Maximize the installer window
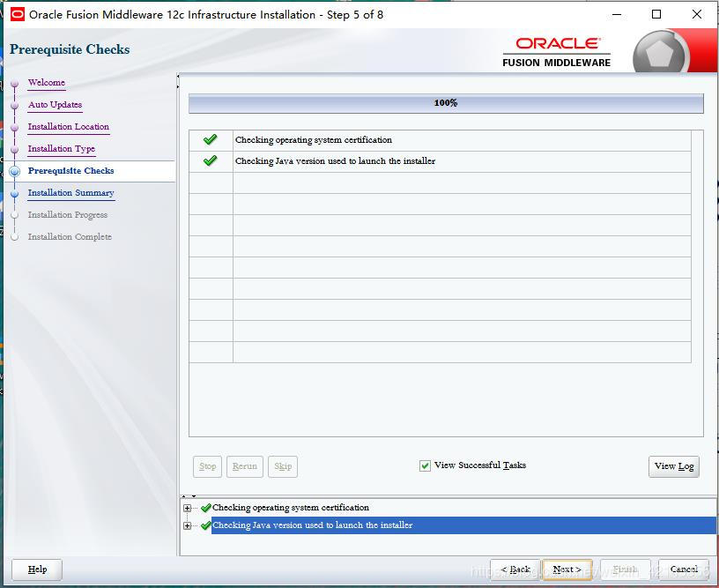Screen dimensions: 719x588 [x=656, y=14]
